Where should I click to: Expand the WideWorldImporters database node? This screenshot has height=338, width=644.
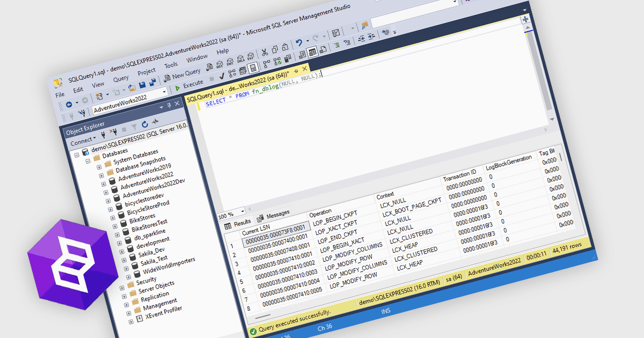128,277
